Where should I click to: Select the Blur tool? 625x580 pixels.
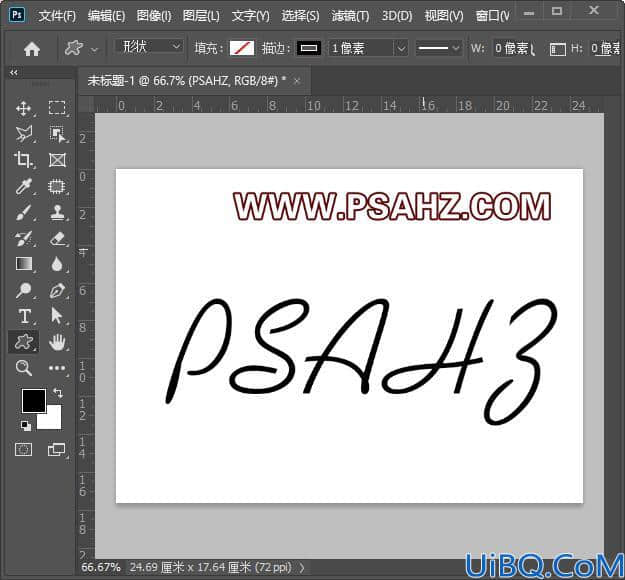(57, 264)
